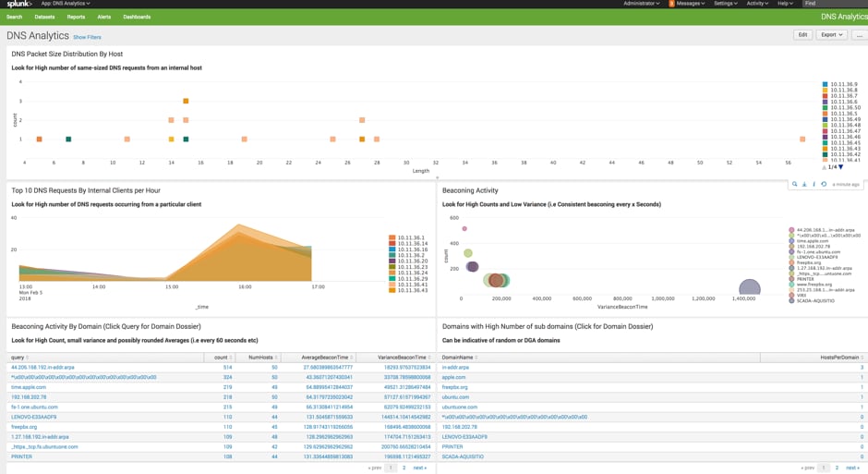Click apple.com in DomainName table
The image size is (868, 474).
tap(453, 377)
